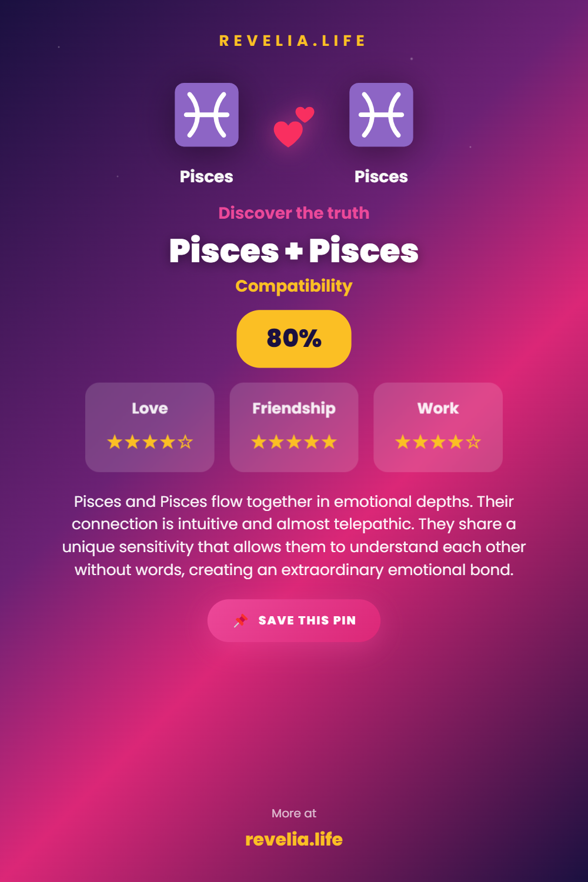
Task: Click the left Pisces zodiac icon
Action: [x=206, y=115]
